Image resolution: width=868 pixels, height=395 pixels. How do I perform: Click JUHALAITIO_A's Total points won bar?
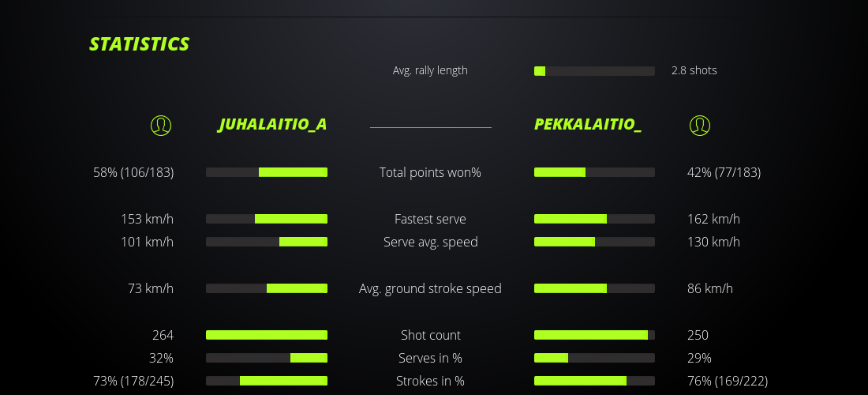pos(267,172)
